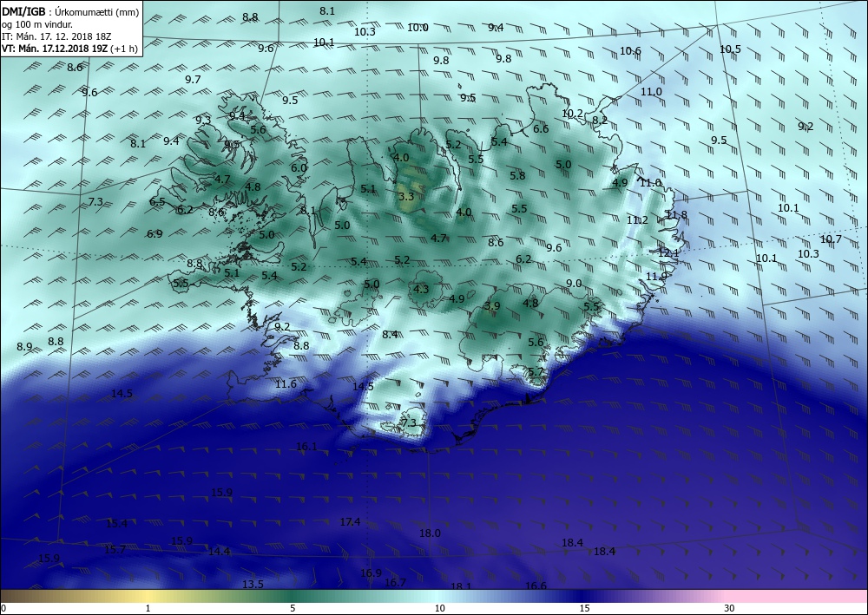Click the value 13.5 on the map

pyautogui.click(x=253, y=585)
